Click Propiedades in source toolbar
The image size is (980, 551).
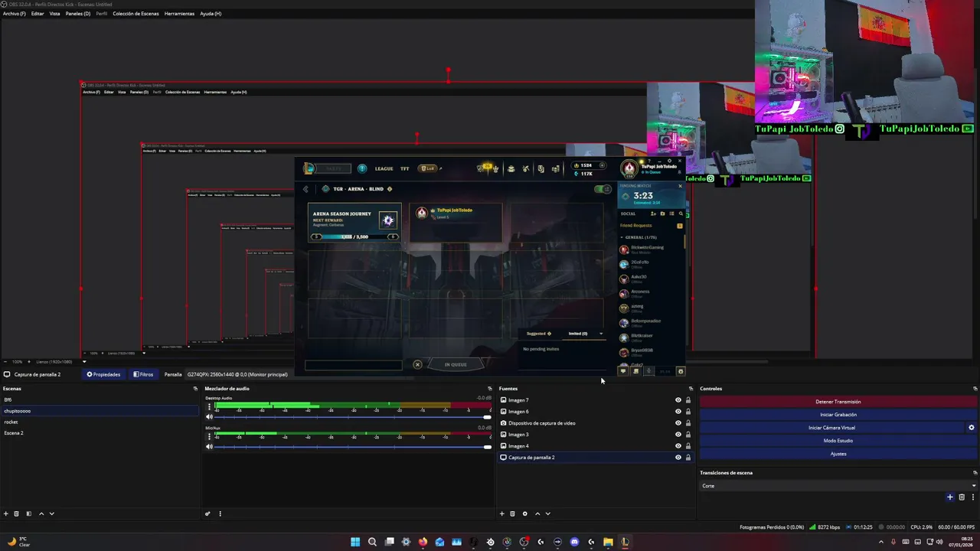click(103, 374)
